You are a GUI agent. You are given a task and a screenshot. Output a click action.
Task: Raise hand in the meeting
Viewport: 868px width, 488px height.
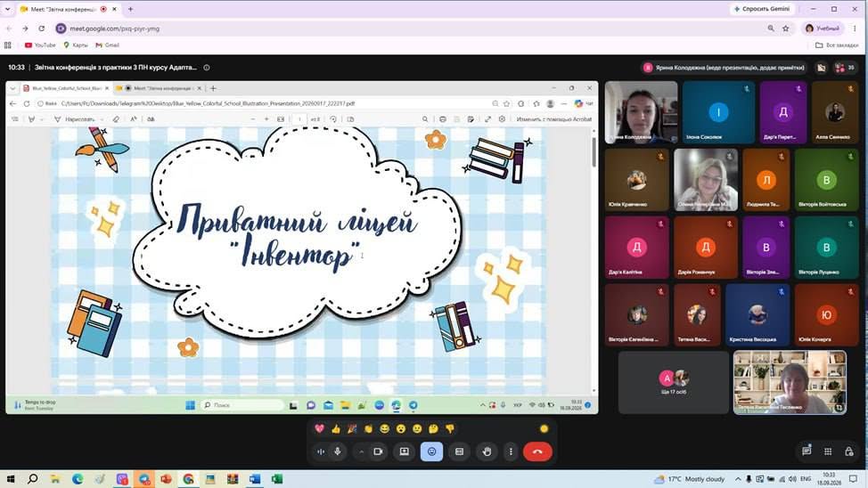point(487,451)
